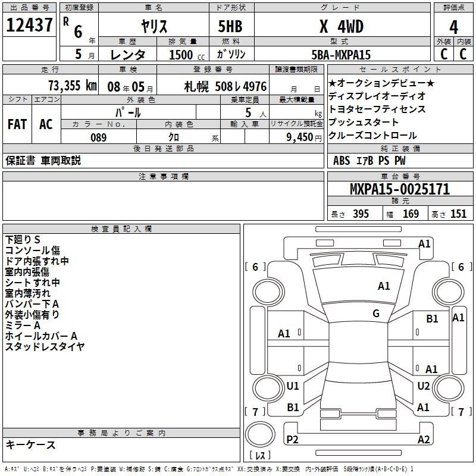Click the A2 scratch marker on the rear bumper
The height and width of the screenshot is (476, 476).
(424, 440)
